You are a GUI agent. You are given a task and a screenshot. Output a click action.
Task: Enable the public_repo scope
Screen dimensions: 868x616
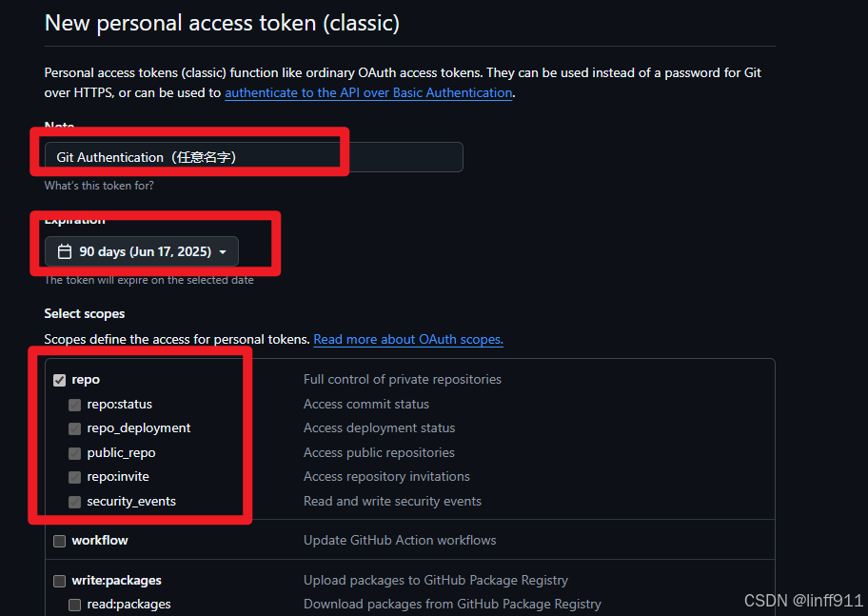(x=74, y=452)
